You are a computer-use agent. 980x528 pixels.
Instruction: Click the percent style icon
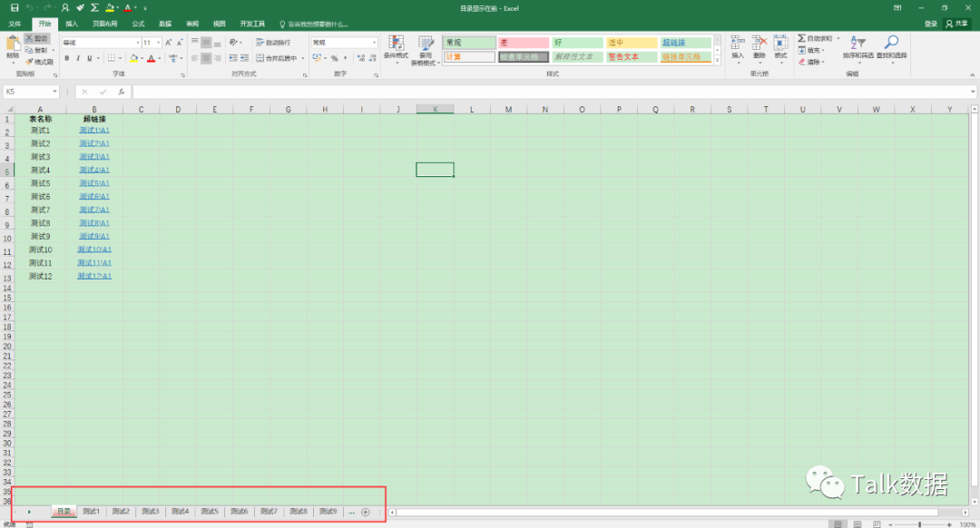click(x=334, y=58)
